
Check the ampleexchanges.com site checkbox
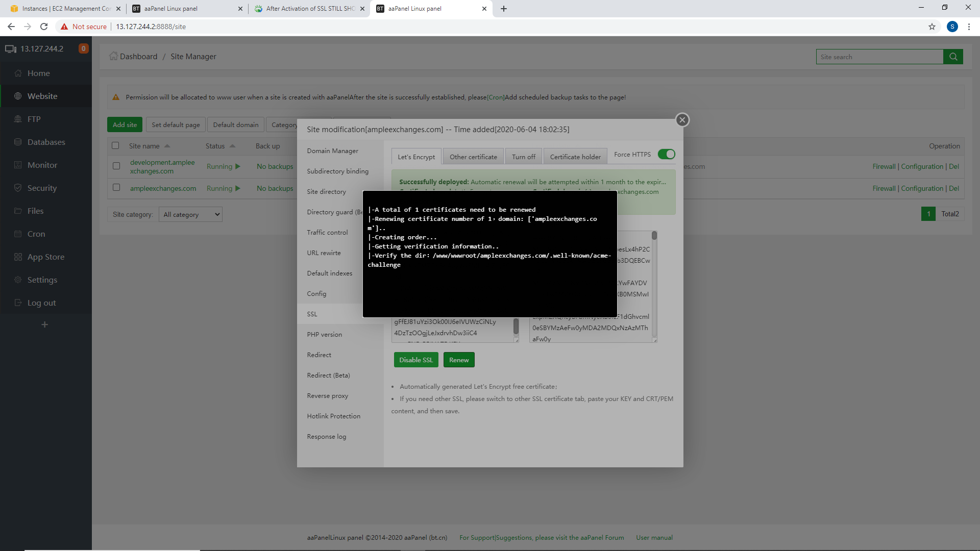pos(116,188)
